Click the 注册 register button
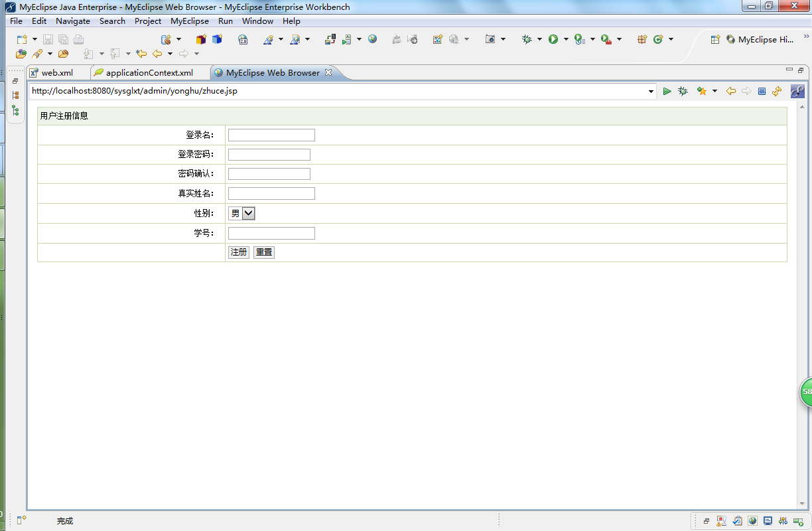 tap(238, 252)
